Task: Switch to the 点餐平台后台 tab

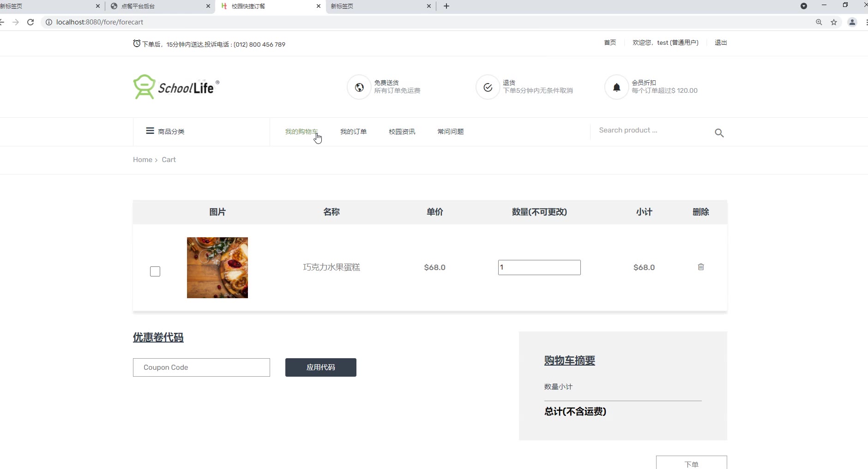Action: pyautogui.click(x=160, y=6)
